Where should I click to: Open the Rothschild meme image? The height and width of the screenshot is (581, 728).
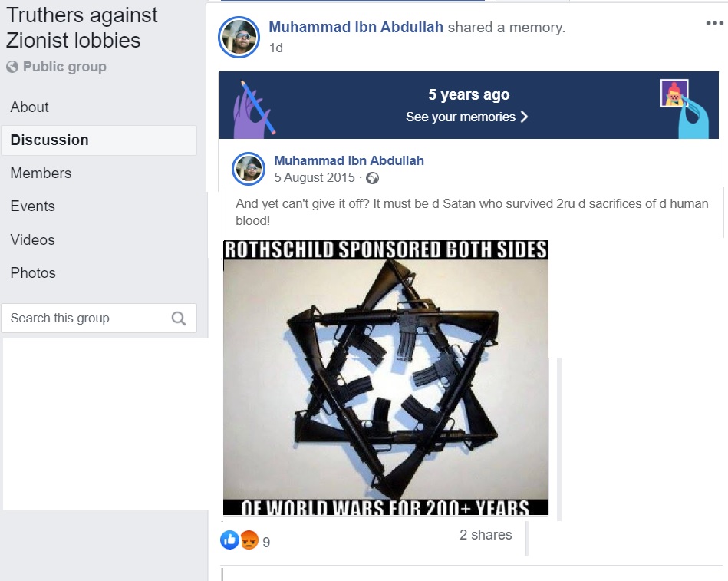pos(385,378)
